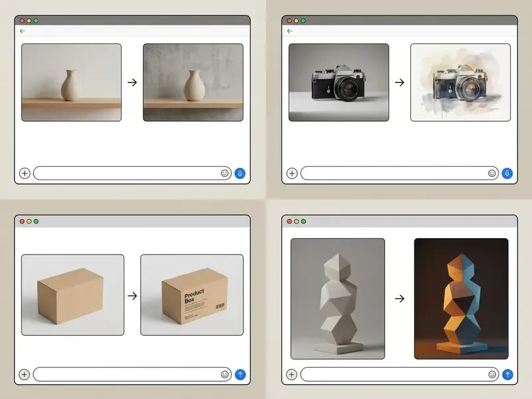Open the orange and blue sculpture thumbnail
Image resolution: width=532 pixels, height=399 pixels.
click(x=462, y=299)
